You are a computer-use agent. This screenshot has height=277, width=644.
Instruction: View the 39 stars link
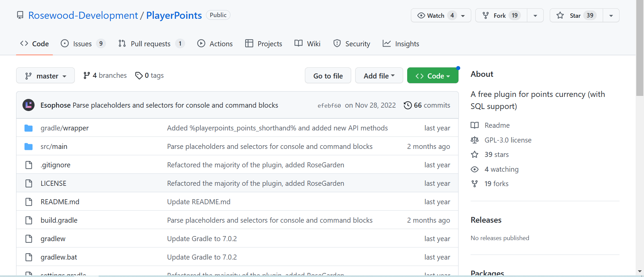point(496,155)
